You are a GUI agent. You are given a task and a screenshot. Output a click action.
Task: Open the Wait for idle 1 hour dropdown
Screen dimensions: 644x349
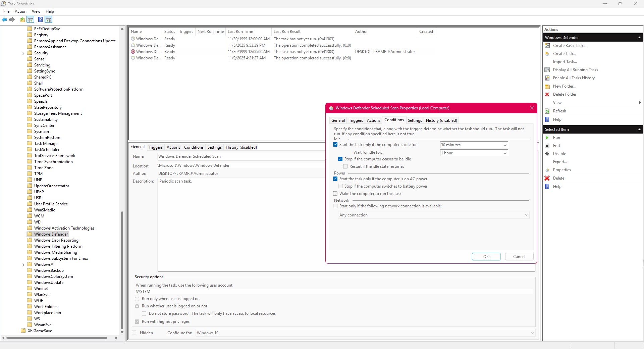click(505, 153)
